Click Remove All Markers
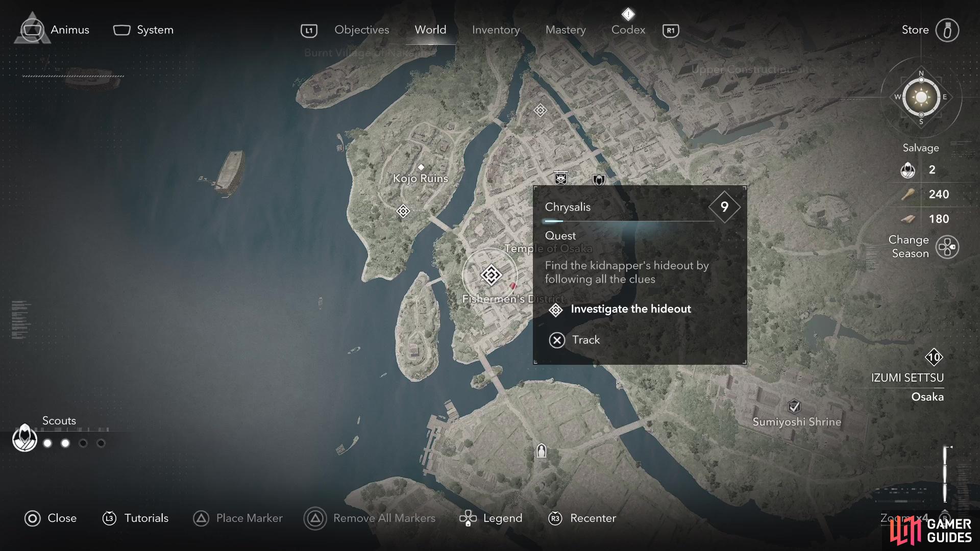 [x=370, y=518]
